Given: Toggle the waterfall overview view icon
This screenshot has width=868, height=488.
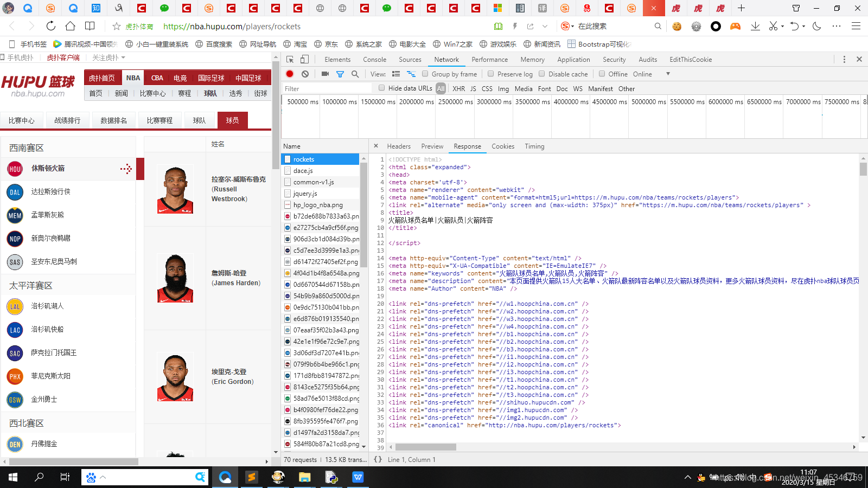Looking at the screenshot, I should click(411, 74).
